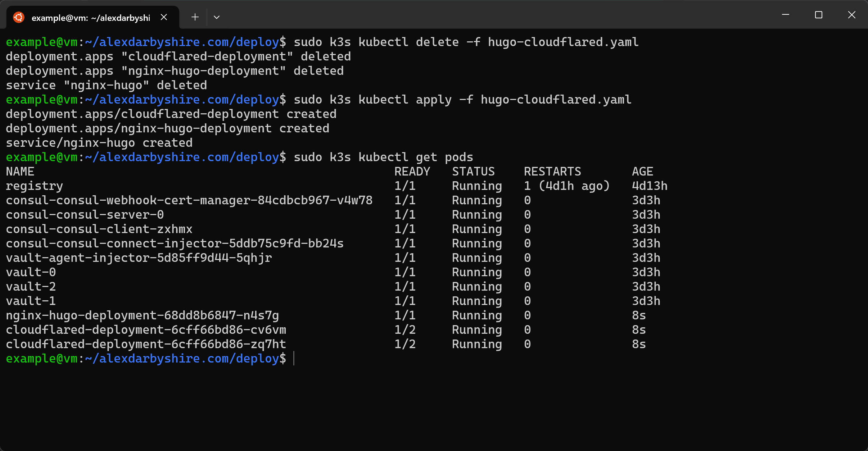868x451 pixels.
Task: Click the RESTARTS column header
Action: click(553, 172)
